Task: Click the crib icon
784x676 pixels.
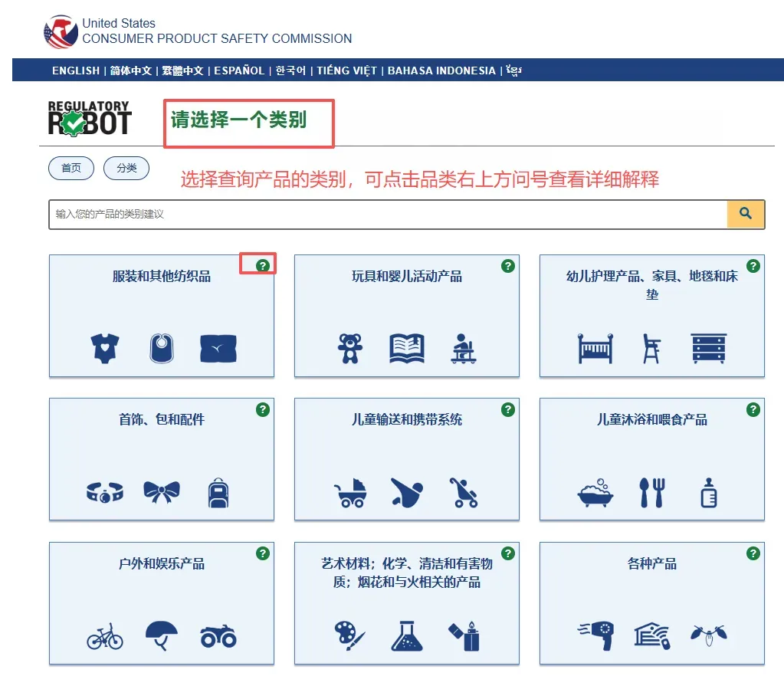Action: [595, 348]
